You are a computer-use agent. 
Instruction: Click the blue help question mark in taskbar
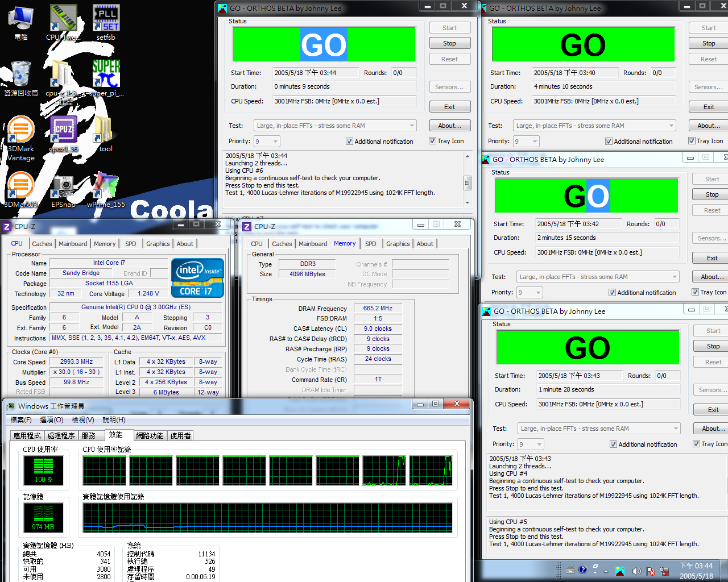(x=583, y=570)
